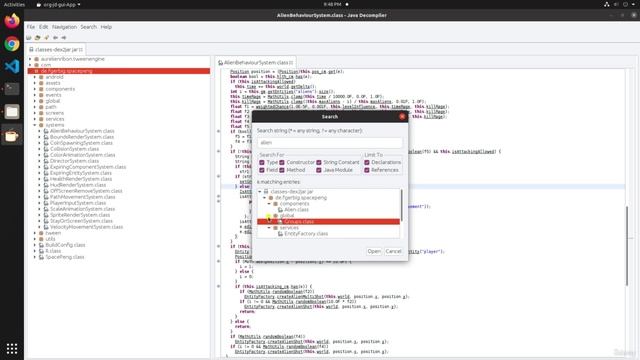Open the Navigation menu
This screenshot has width=640, height=360.
64,27
